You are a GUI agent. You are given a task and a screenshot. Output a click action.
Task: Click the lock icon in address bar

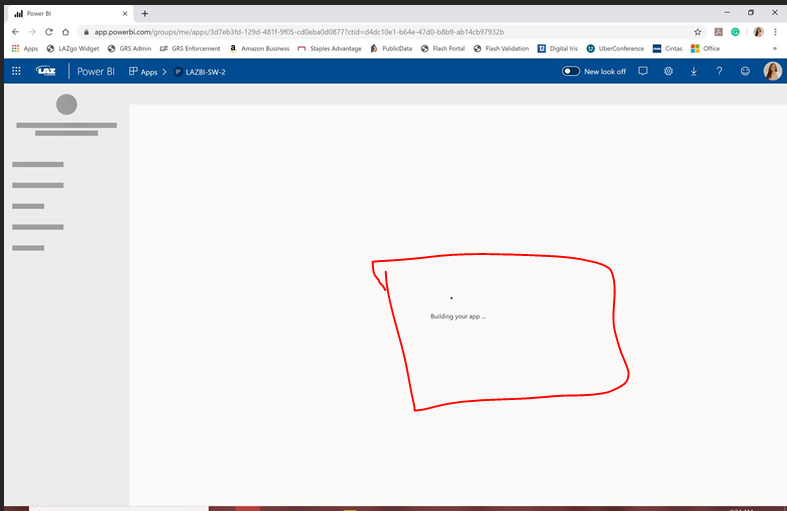86,32
